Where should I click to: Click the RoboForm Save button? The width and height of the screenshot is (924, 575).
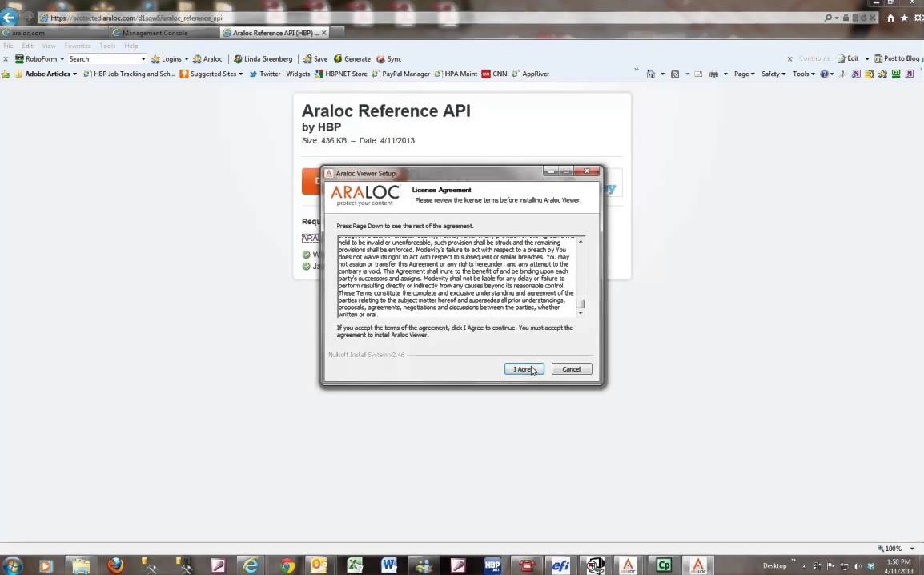pyautogui.click(x=315, y=59)
